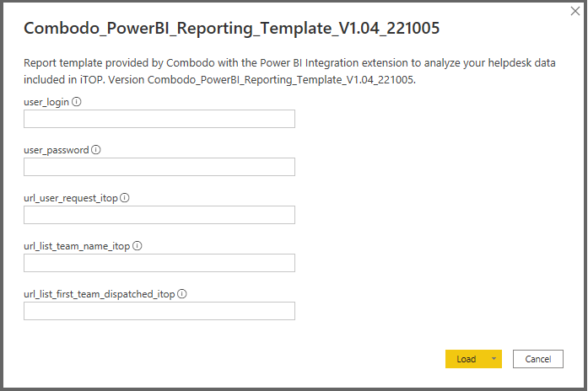Show info tooltip for url_user_request_itop
Image resolution: width=588 pixels, height=391 pixels.
point(125,198)
